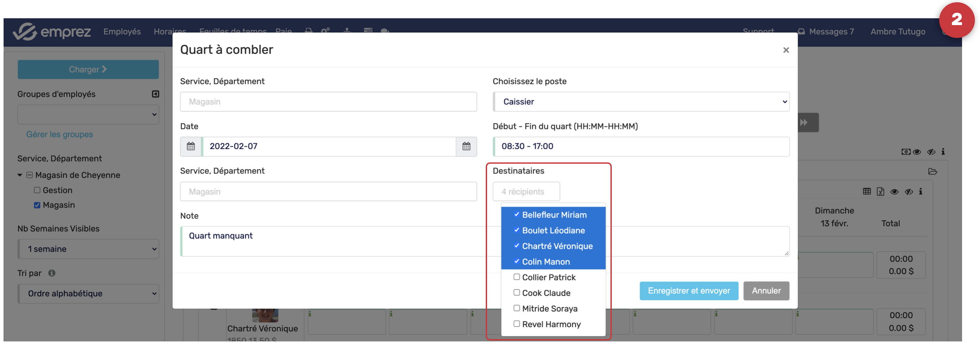The width and height of the screenshot is (980, 345).
Task: Toggle the Magasin de Cheyenne checkbox
Action: tap(29, 175)
